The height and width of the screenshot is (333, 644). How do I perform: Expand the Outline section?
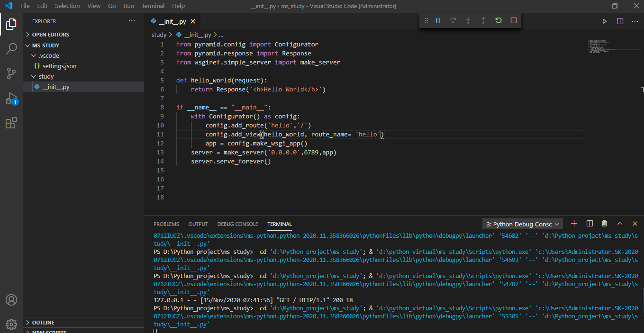click(83, 323)
